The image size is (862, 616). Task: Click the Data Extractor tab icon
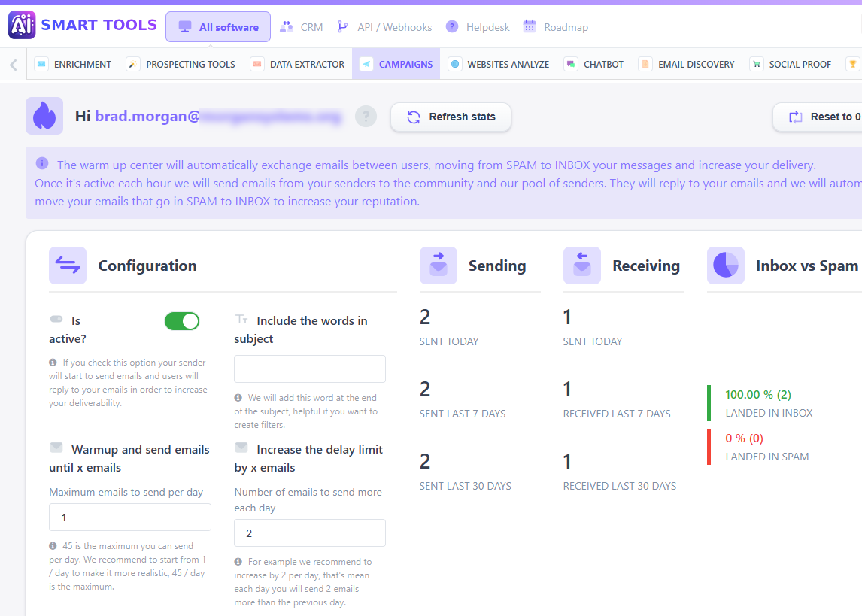click(x=256, y=64)
